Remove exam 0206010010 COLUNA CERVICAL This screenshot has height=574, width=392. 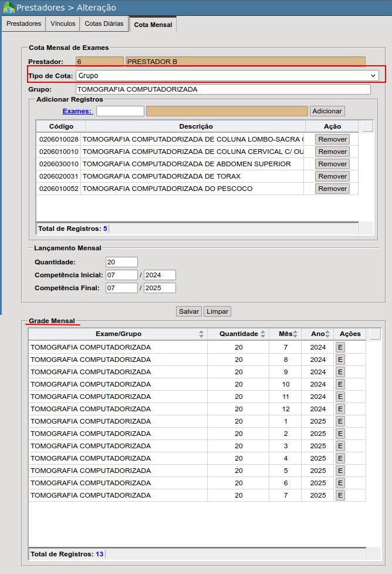tap(332, 152)
